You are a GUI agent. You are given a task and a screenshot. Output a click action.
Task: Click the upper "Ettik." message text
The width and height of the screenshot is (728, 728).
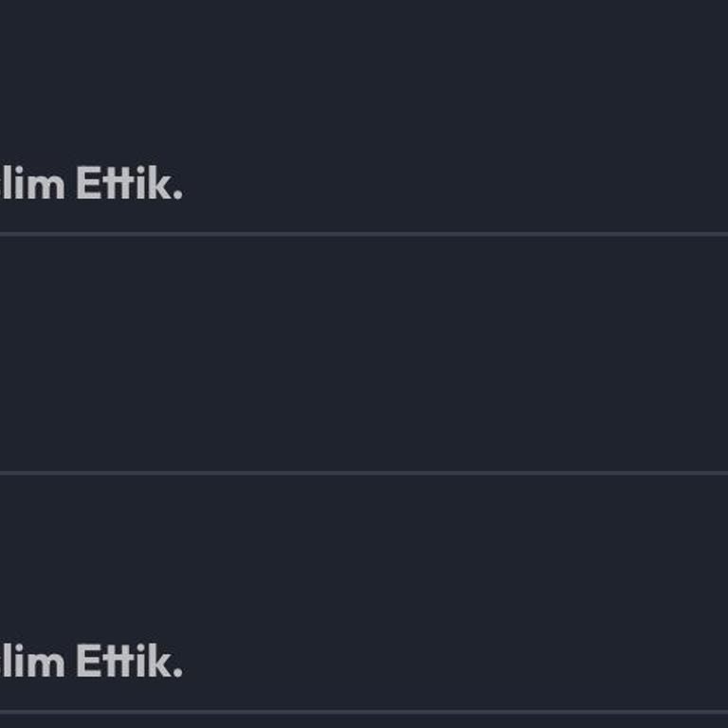coord(128,184)
